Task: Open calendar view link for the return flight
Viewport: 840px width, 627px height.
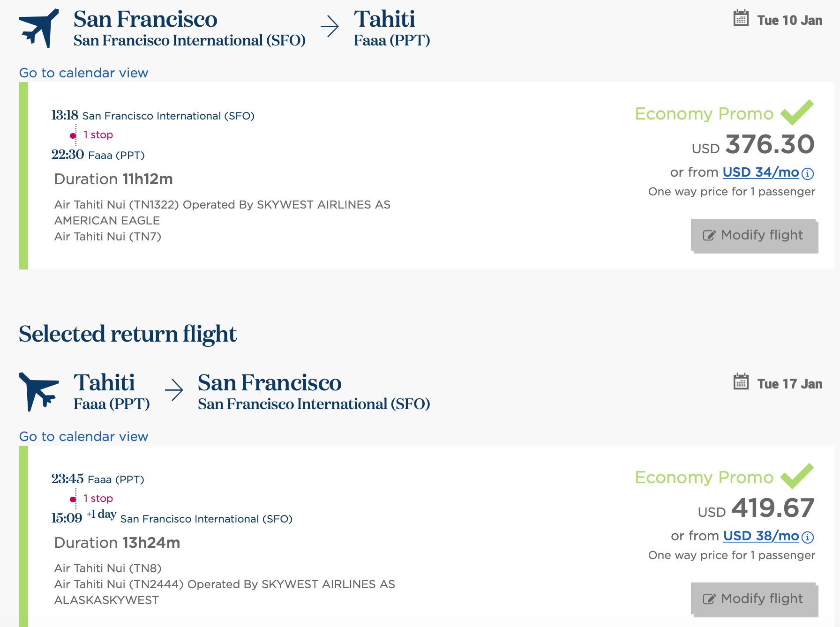Action: coord(83,437)
